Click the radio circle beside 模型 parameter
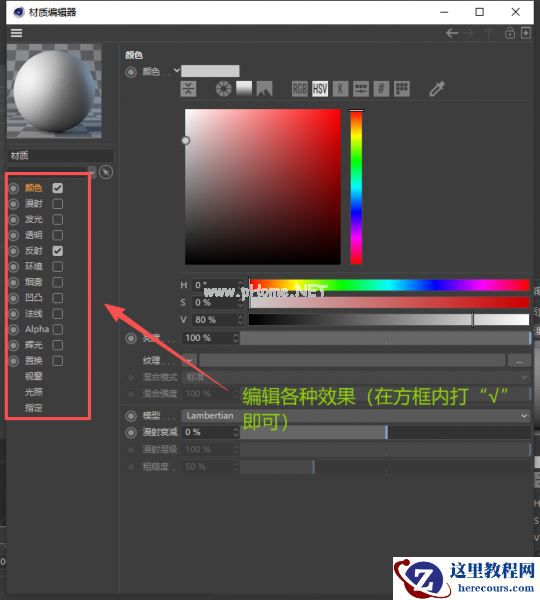Image resolution: width=540 pixels, height=600 pixels. tap(131, 416)
